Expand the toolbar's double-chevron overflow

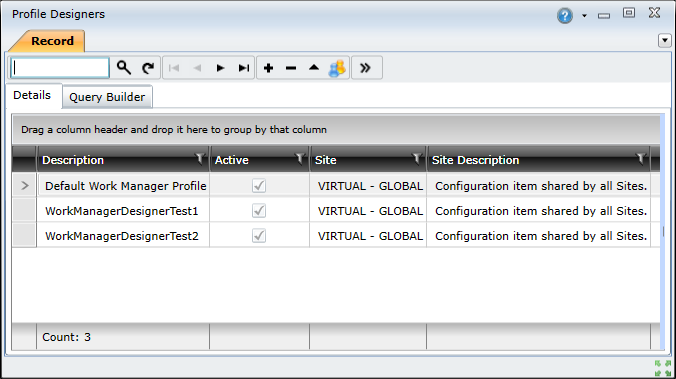pyautogui.click(x=365, y=68)
